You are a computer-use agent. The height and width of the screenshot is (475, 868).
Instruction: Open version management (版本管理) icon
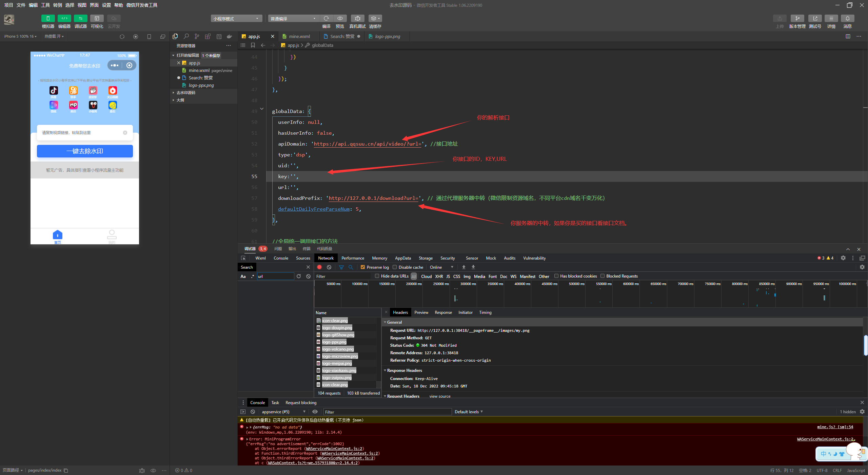(x=797, y=18)
